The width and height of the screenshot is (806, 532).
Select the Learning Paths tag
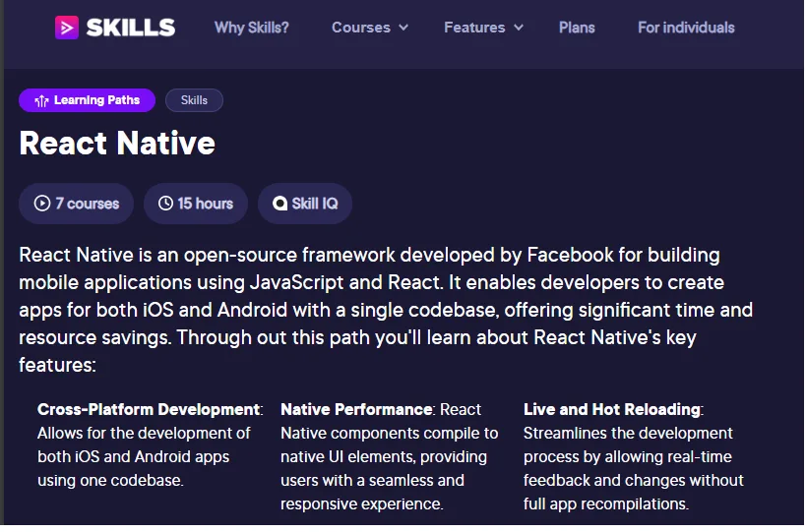click(x=87, y=100)
